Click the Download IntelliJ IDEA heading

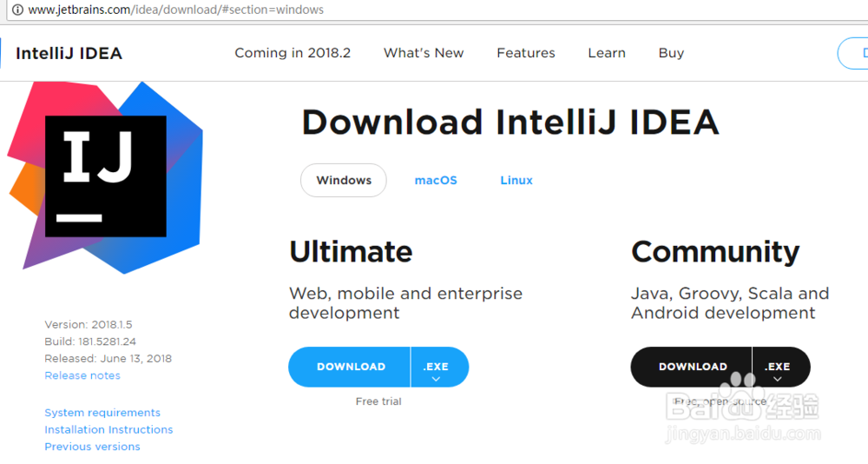coord(510,123)
